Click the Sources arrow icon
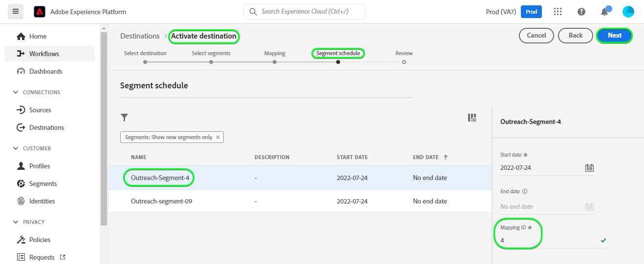 pyautogui.click(x=21, y=110)
